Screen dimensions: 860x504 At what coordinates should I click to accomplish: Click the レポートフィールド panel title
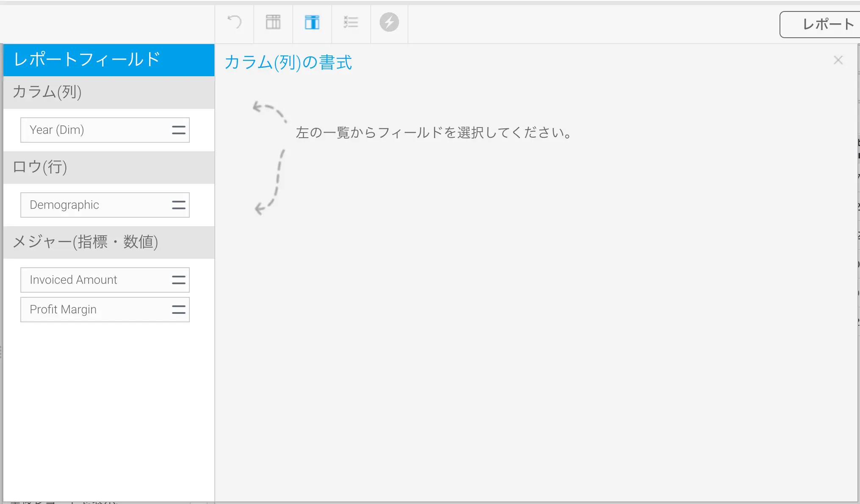point(108,60)
